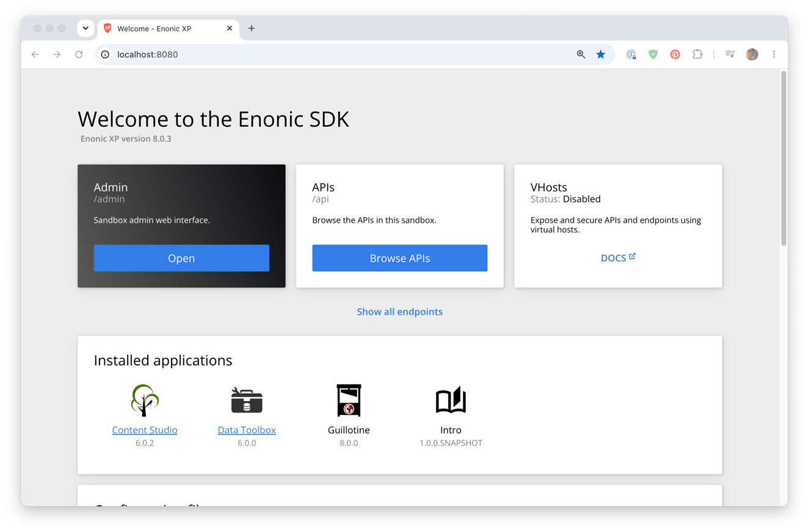Screen dimensions: 809x532
Task: Select the Welcome - Enonic XP tab
Action: pyautogui.click(x=169, y=29)
